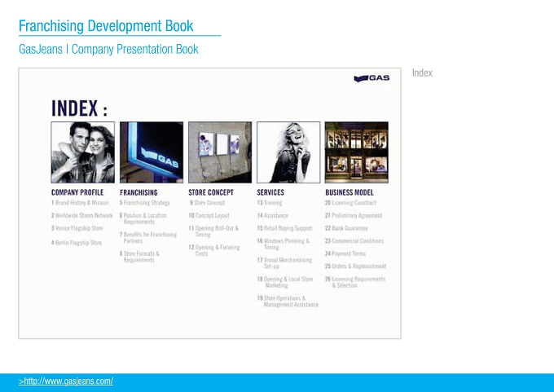The image size is (554, 392).
Task: Click the GAS logo in slide corner
Action: pyautogui.click(x=372, y=78)
